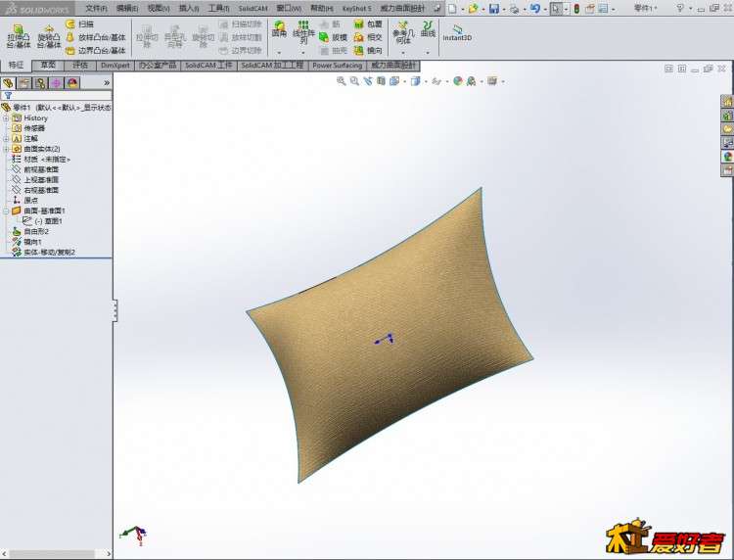Click the Save floppy disk icon
The height and width of the screenshot is (560, 734).
coord(494,9)
